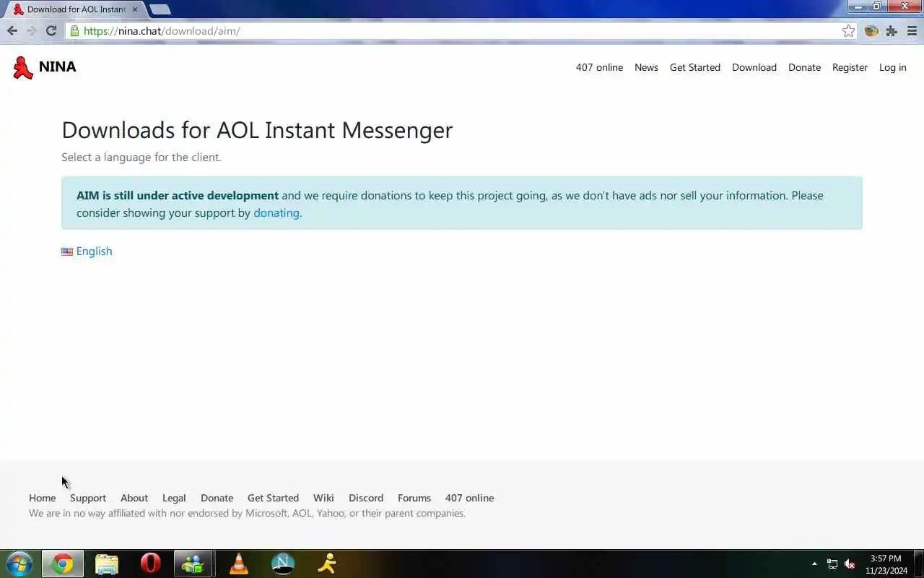This screenshot has width=924, height=578.
Task: Click Home in the footer
Action: [x=42, y=498]
